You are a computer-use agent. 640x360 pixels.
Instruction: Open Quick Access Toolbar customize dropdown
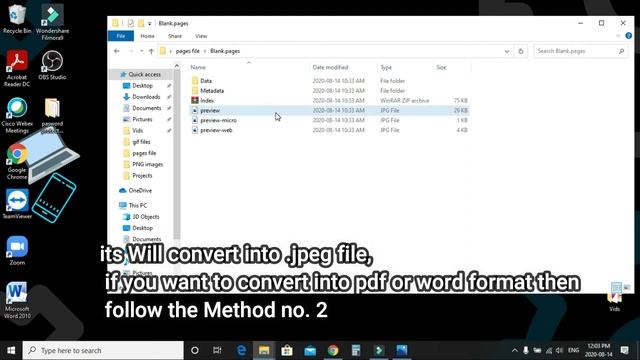[x=150, y=24]
